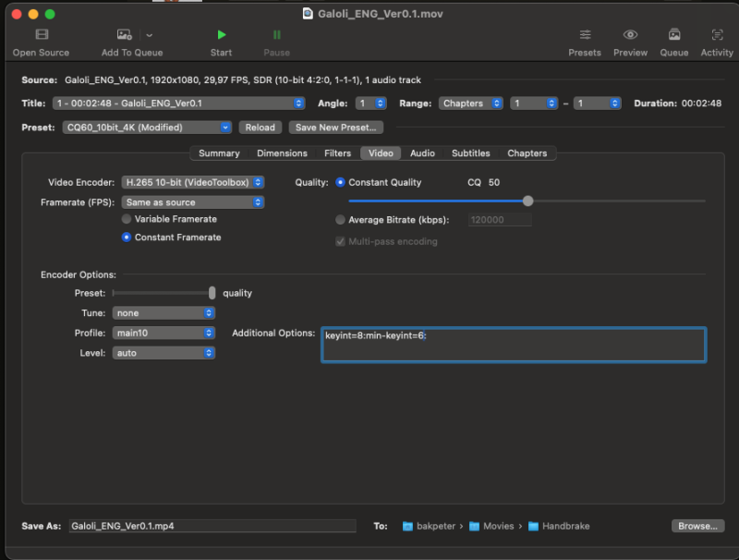Open the Preset CQ60_10bit_4K dropdown

147,128
